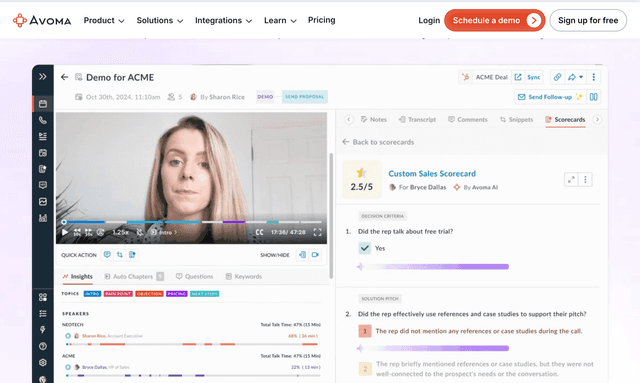Move tabs left with the left chevron
Viewport: 640px width, 383px height.
pos(349,119)
